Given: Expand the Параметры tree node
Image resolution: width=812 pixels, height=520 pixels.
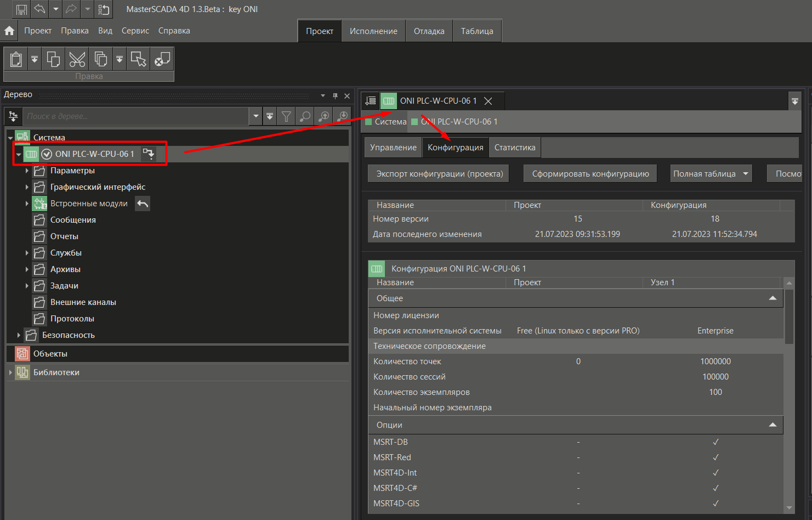Looking at the screenshot, I should (x=27, y=171).
